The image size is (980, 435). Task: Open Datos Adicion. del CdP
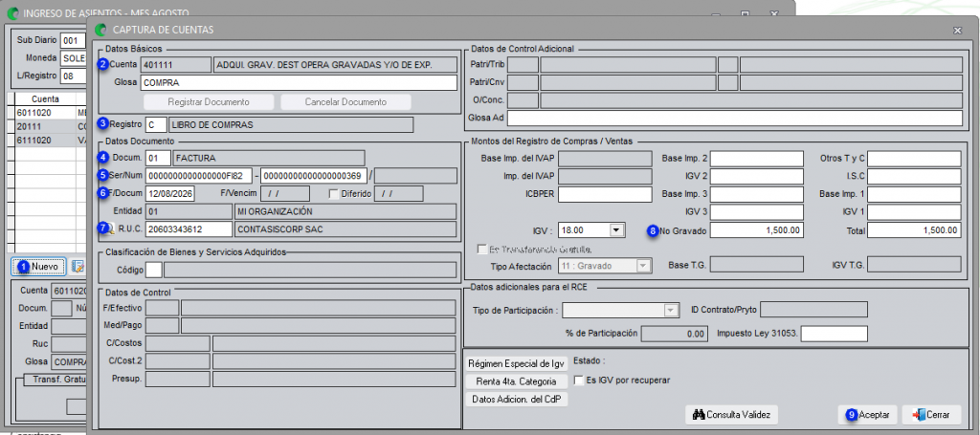pos(517,400)
